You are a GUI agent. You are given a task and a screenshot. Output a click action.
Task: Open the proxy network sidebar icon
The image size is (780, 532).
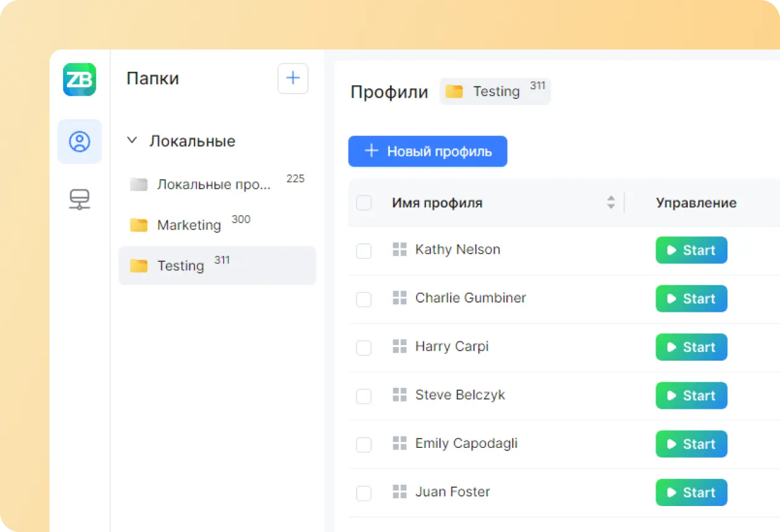point(79,199)
